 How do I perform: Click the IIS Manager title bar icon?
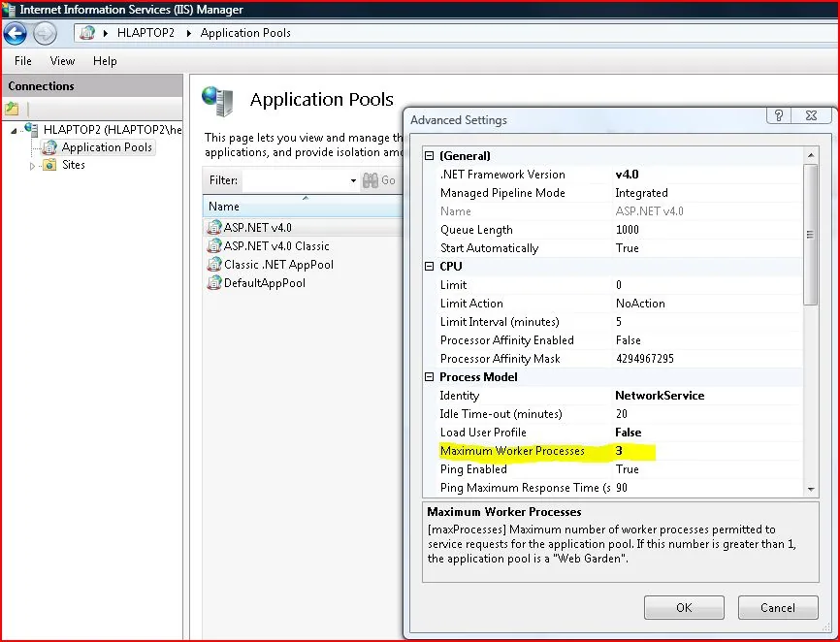pyautogui.click(x=9, y=9)
